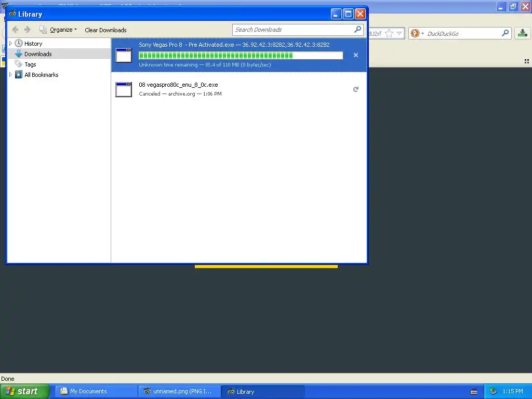
Task: Expand the History tree item
Action: [x=10, y=44]
